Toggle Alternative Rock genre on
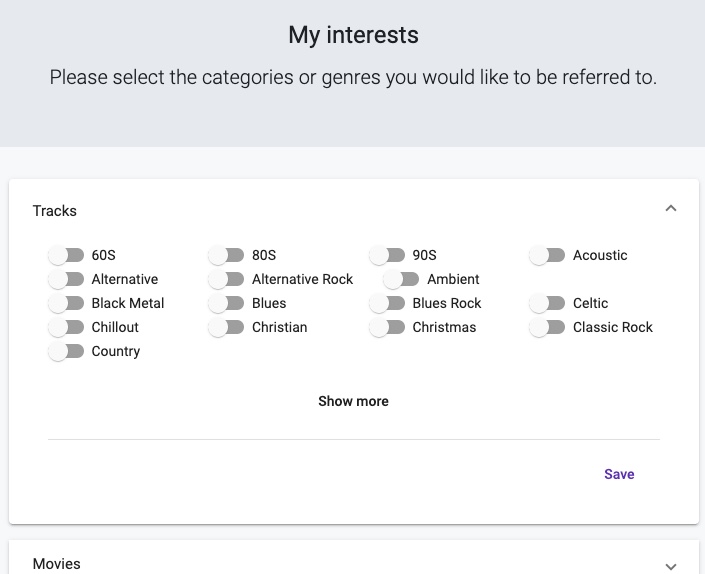This screenshot has width=705, height=574. coord(227,279)
